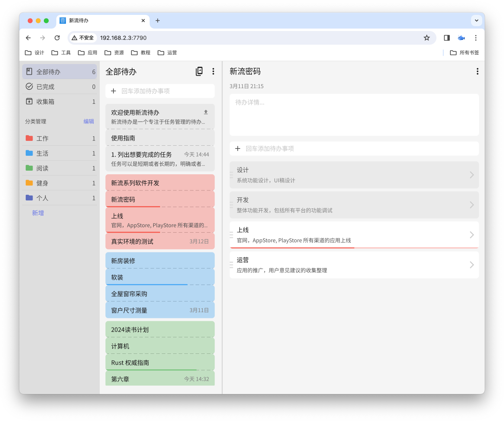Screen dimensions: 504x421
Task: Click the 回车添加待办事项 field in the detail panel
Action: tap(354, 149)
